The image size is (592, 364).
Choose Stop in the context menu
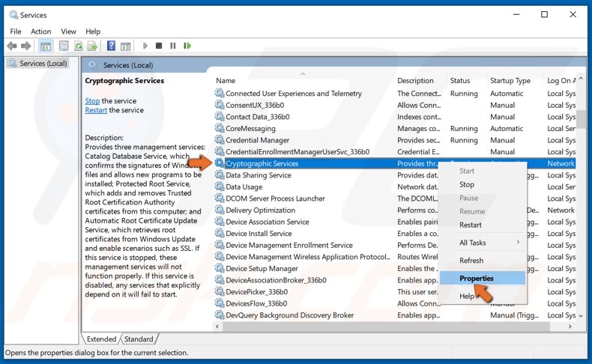tap(483, 184)
